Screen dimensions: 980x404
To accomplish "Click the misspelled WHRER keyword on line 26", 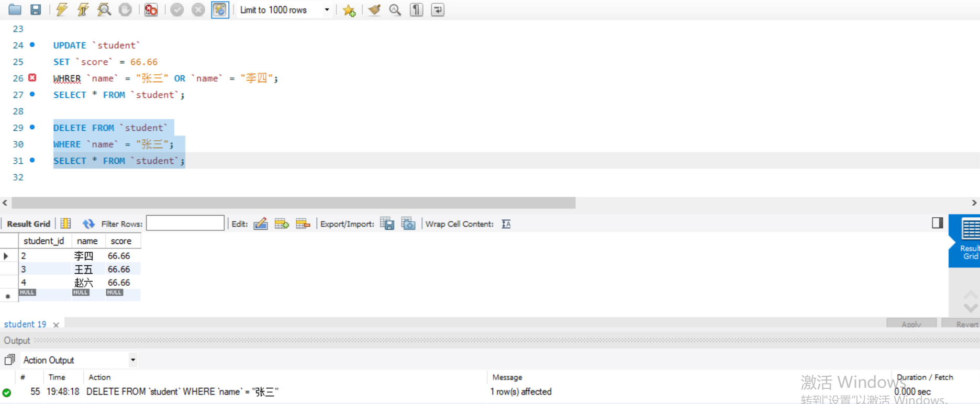I will (x=67, y=78).
